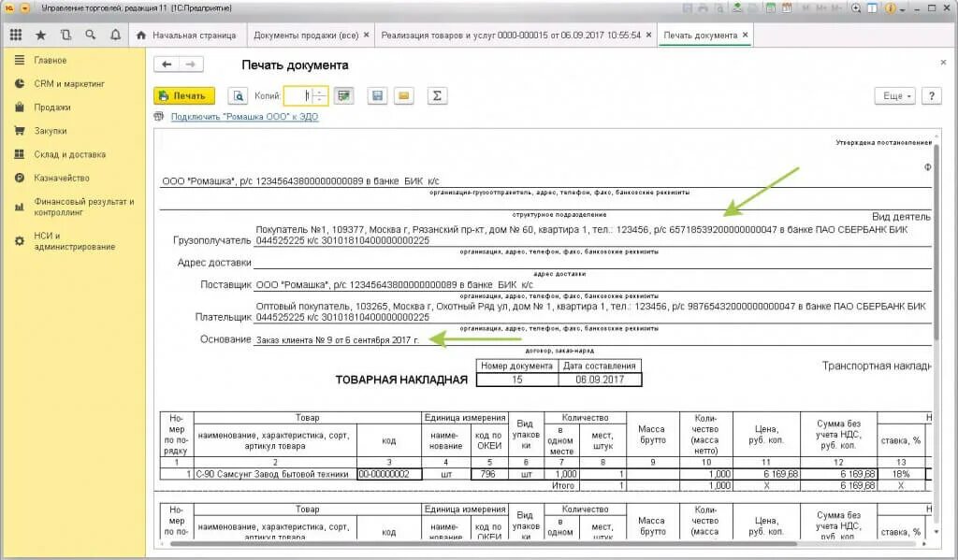This screenshot has width=958, height=560.
Task: Click the Грузополучатель label
Action: 212,240
